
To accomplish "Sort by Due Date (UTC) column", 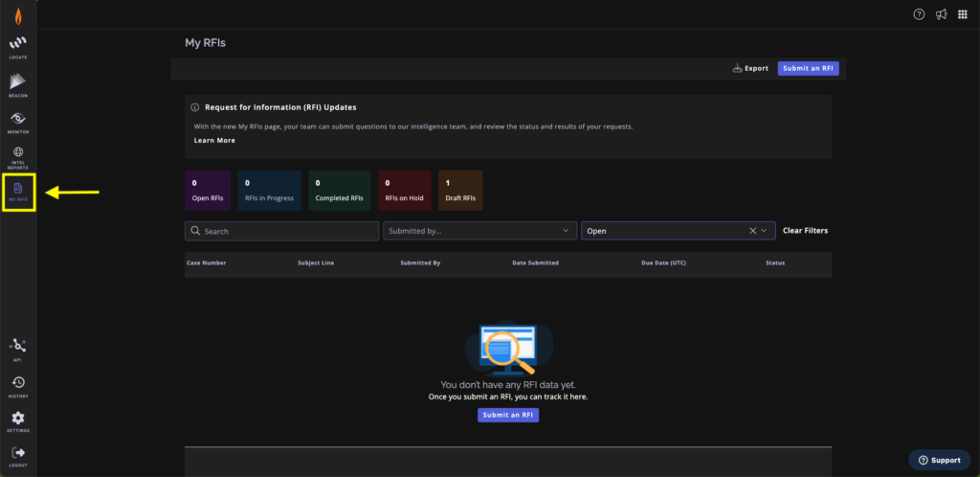I will click(x=664, y=263).
